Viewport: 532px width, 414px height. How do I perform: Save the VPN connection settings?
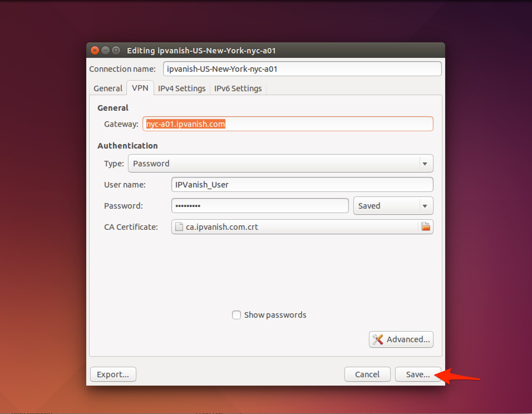tap(418, 374)
